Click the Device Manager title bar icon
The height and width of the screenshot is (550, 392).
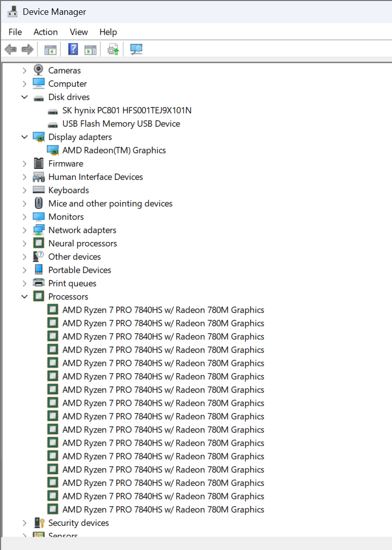(x=13, y=11)
